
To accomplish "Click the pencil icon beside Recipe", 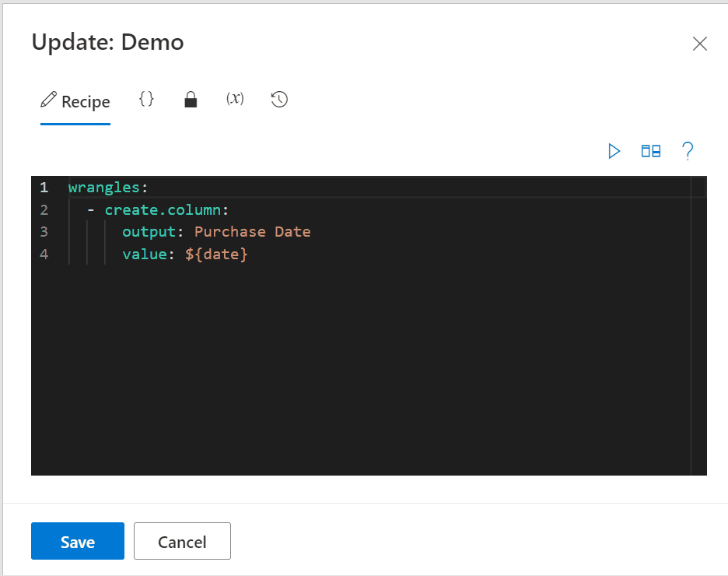I will coord(48,100).
